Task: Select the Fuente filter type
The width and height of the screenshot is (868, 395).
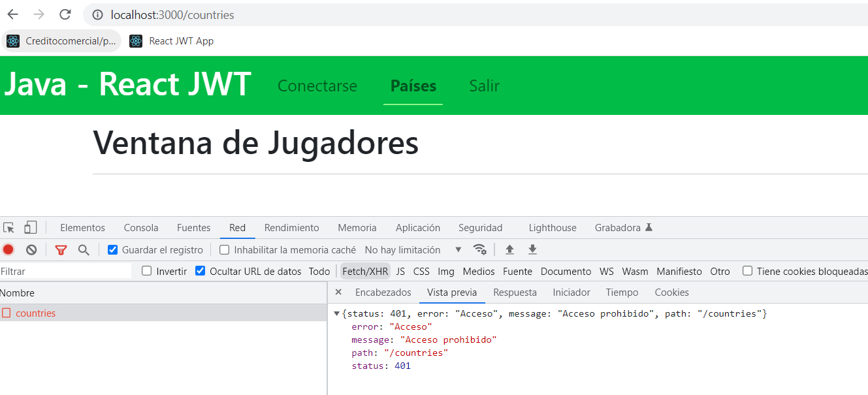Action: pos(517,271)
